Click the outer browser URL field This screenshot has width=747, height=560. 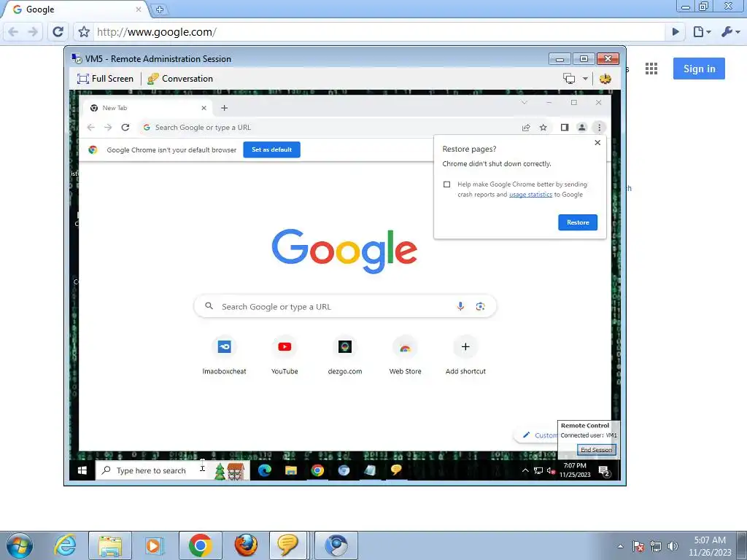point(379,32)
